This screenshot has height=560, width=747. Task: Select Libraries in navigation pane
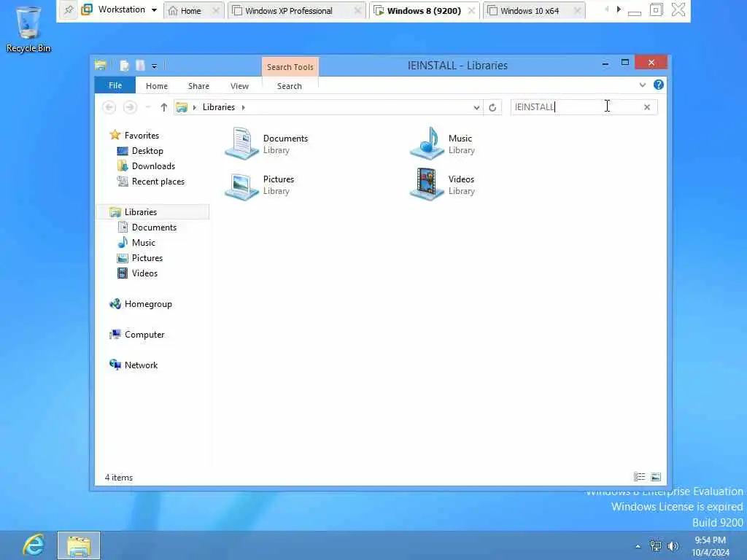pos(141,212)
